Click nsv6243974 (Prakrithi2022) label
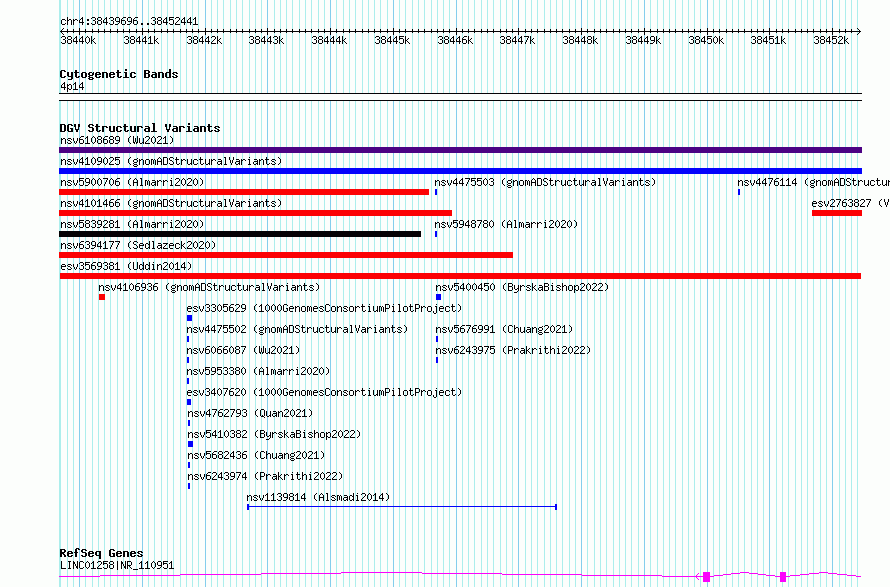 pos(266,476)
